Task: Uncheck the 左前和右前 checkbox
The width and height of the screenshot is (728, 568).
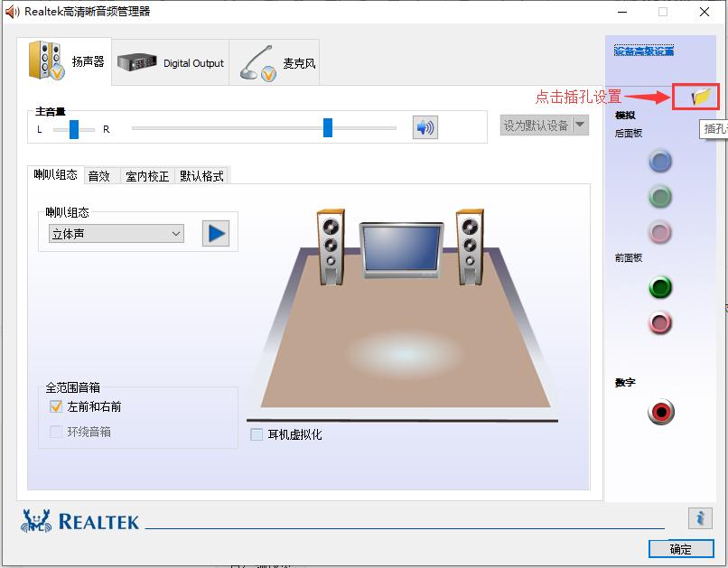Action: point(56,406)
